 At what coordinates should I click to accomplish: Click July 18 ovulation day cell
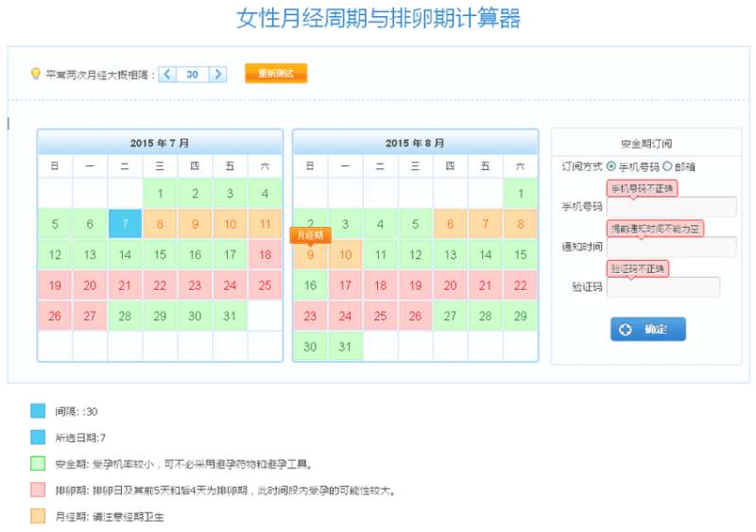tap(265, 254)
